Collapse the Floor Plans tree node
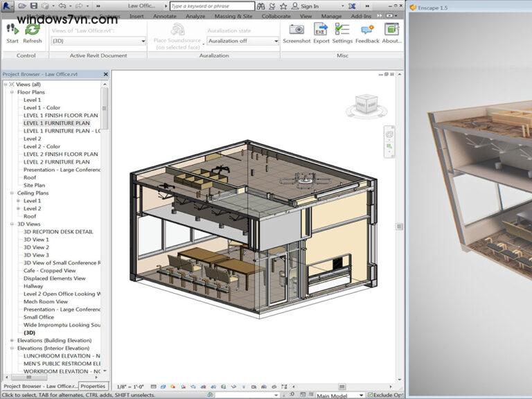This screenshot has width=532, height=399. [x=12, y=92]
